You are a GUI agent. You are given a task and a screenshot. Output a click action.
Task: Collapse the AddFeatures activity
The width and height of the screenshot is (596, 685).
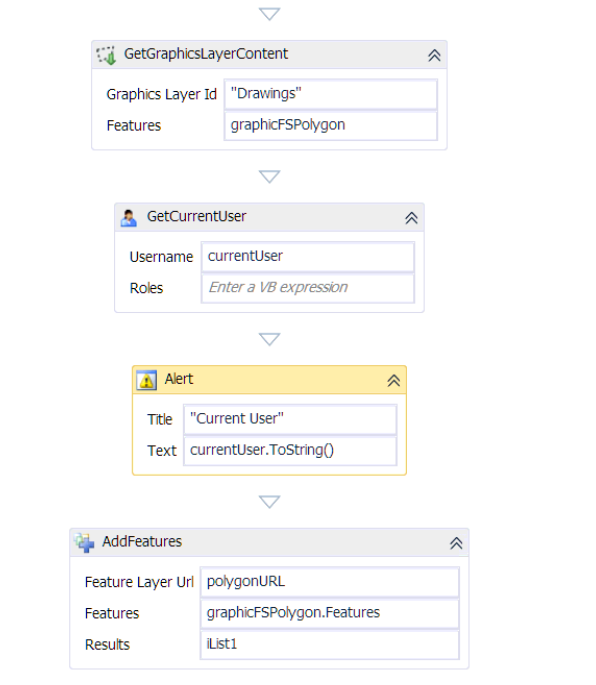click(456, 543)
